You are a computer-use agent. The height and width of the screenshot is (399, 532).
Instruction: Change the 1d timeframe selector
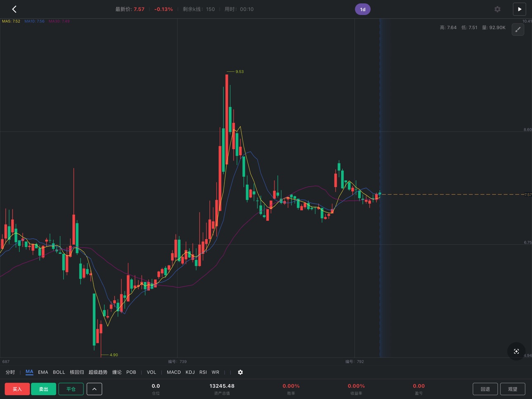tap(363, 9)
